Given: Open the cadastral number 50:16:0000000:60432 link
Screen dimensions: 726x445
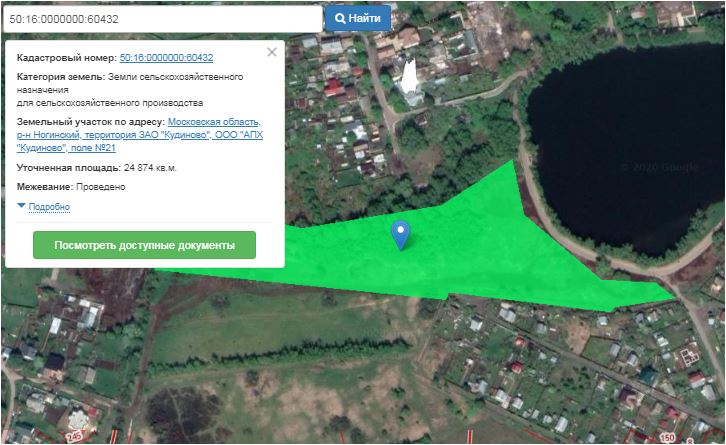Looking at the screenshot, I should click(166, 58).
